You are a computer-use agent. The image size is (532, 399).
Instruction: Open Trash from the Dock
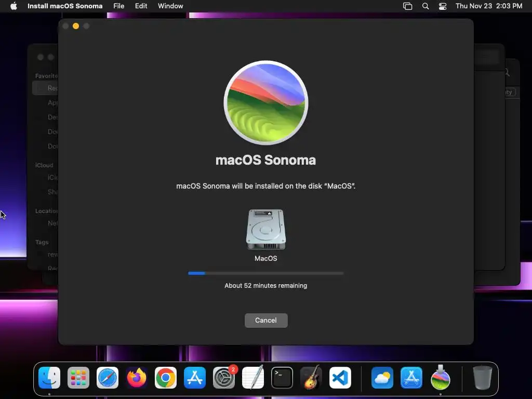point(483,378)
